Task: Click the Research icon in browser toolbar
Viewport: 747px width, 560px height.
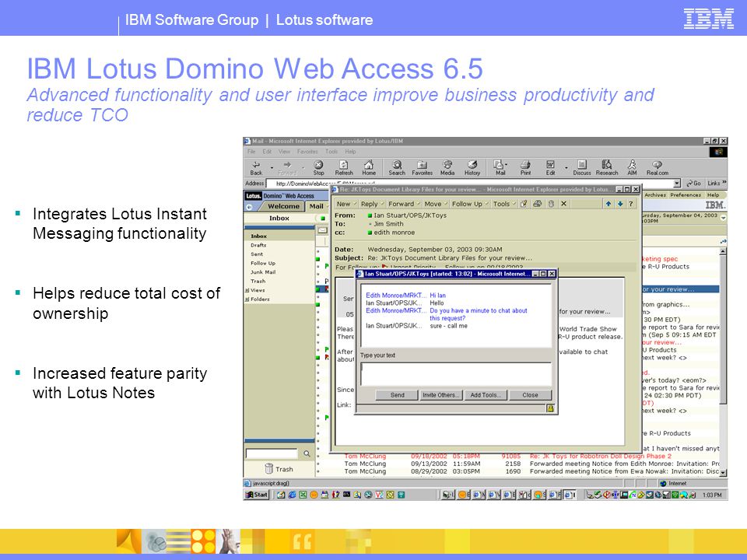Action: pyautogui.click(x=607, y=168)
